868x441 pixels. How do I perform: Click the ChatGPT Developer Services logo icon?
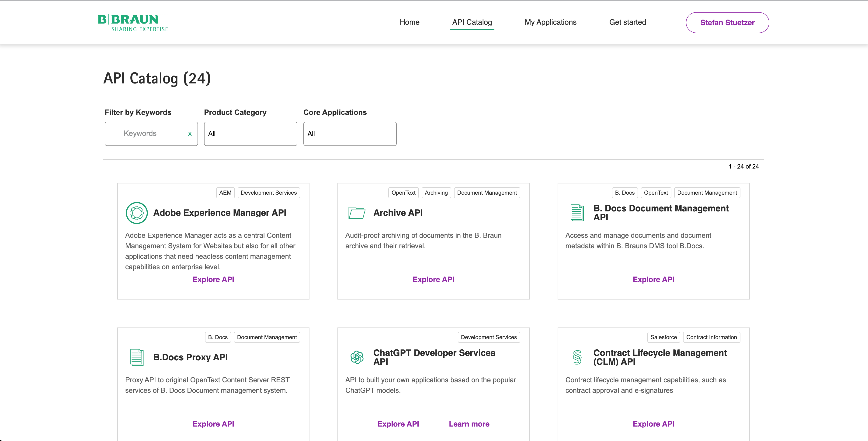[357, 357]
